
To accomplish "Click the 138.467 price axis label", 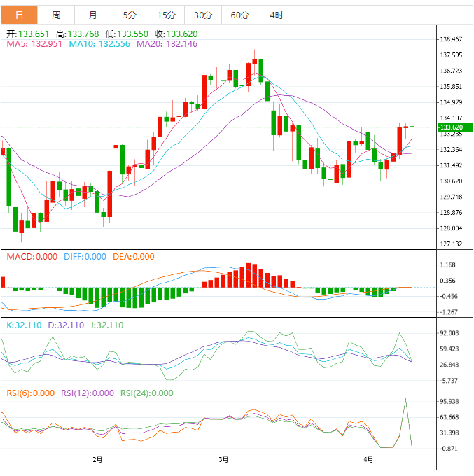I will pyautogui.click(x=451, y=39).
